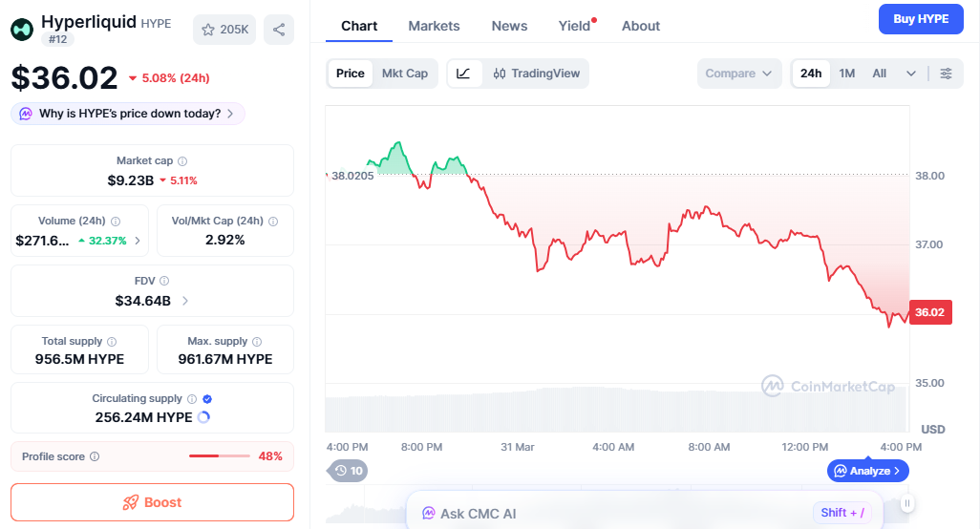
Task: Open the About tab
Action: [x=641, y=26]
